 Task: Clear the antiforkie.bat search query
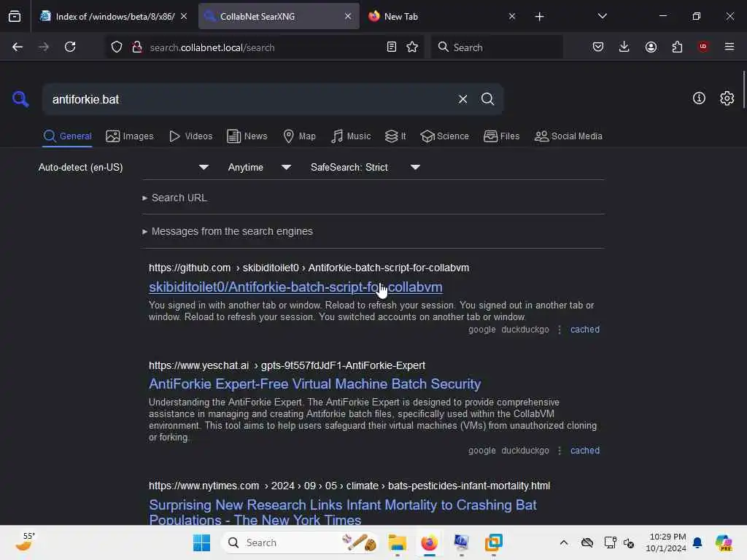click(x=462, y=99)
